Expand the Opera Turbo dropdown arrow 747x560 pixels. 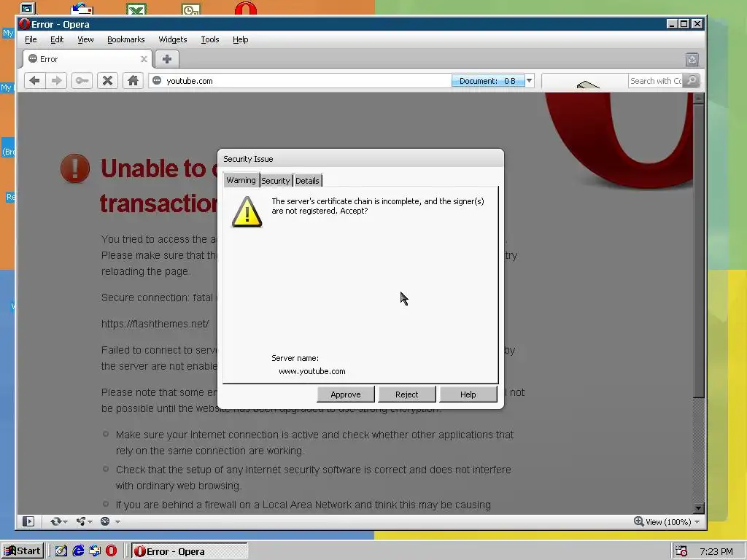[117, 522]
